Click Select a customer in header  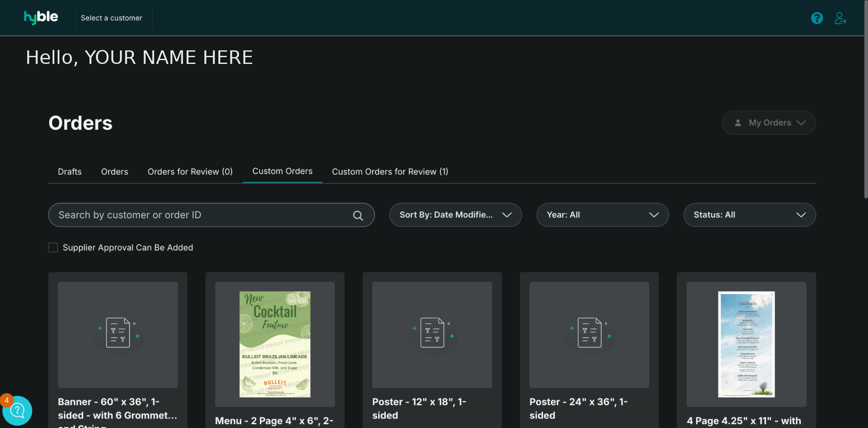[x=111, y=18]
